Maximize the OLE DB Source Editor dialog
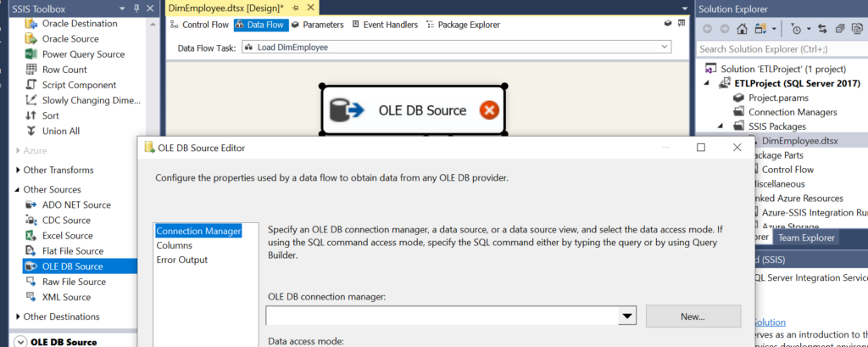This screenshot has width=868, height=347. [701, 148]
